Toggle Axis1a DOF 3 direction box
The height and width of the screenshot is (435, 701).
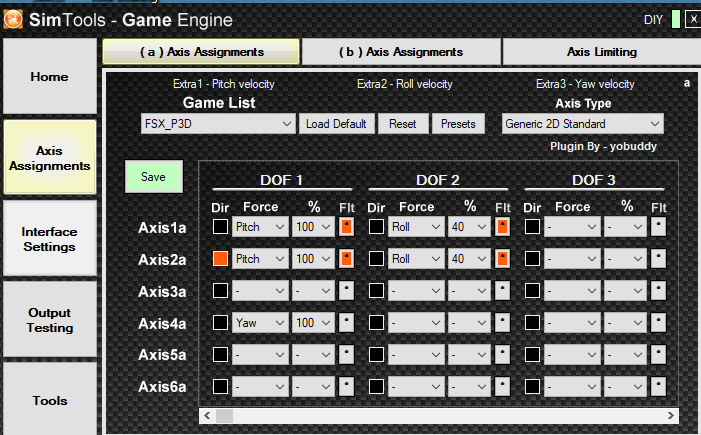(x=532, y=227)
